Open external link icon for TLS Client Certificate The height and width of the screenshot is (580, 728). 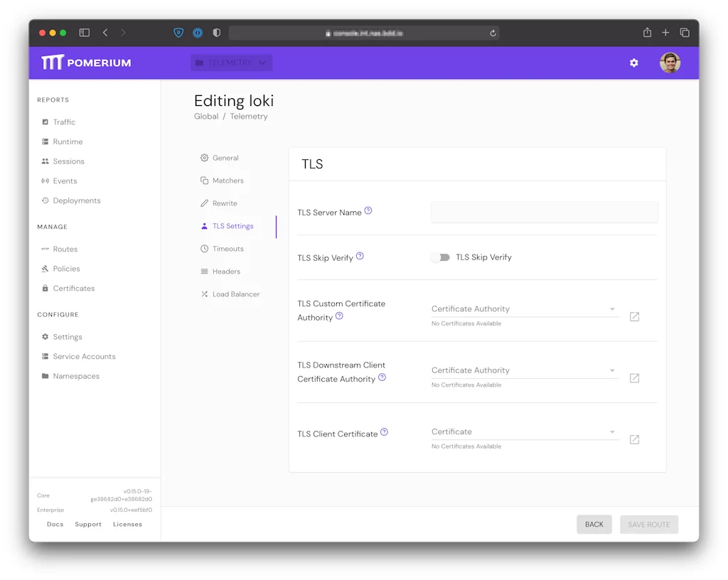click(x=634, y=439)
